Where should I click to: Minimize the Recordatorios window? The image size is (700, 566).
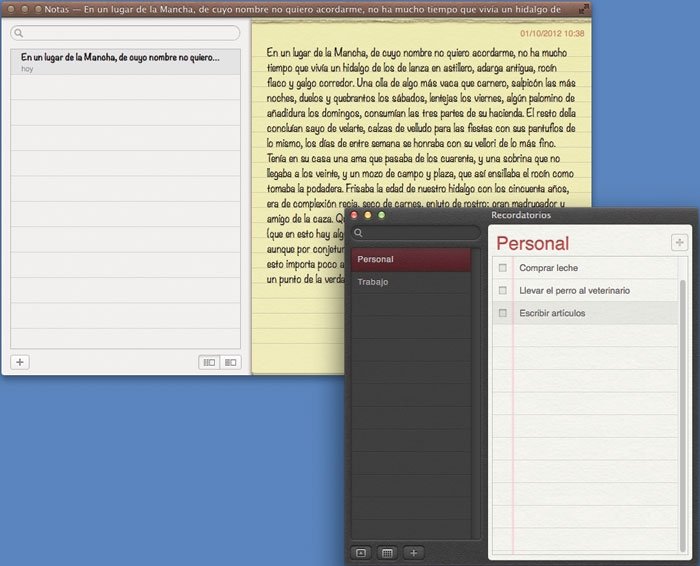(368, 215)
